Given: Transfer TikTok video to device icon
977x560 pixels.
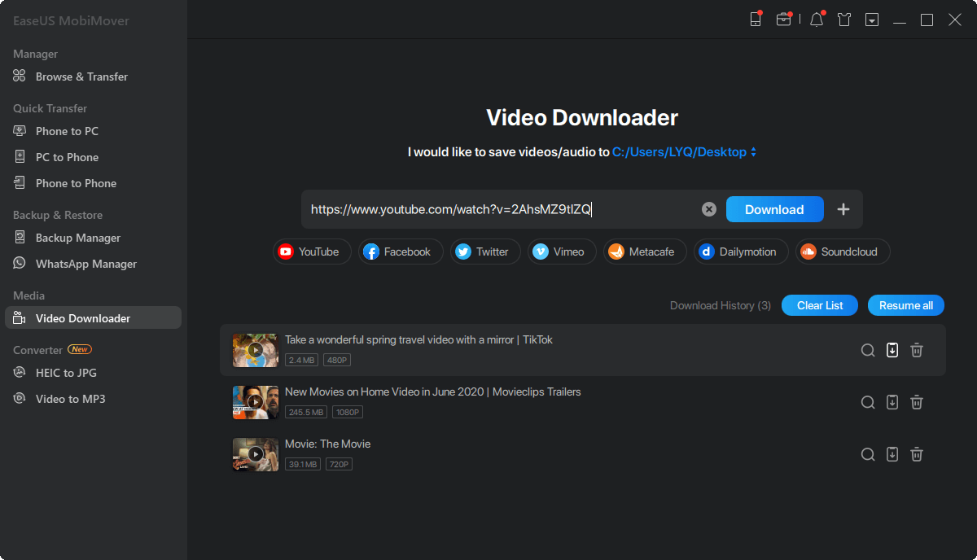Looking at the screenshot, I should click(892, 350).
